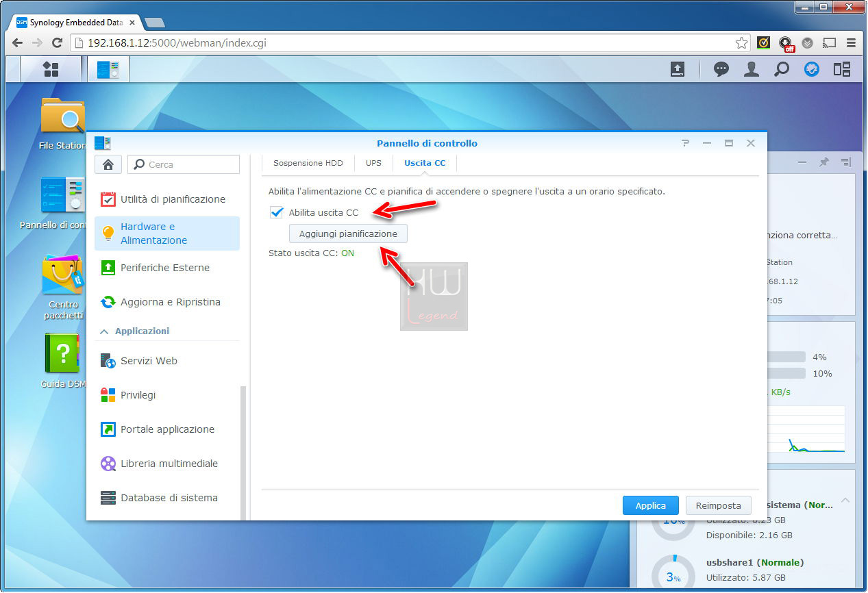Image resolution: width=868 pixels, height=593 pixels.
Task: Open Servizi Web settings
Action: pyautogui.click(x=167, y=361)
